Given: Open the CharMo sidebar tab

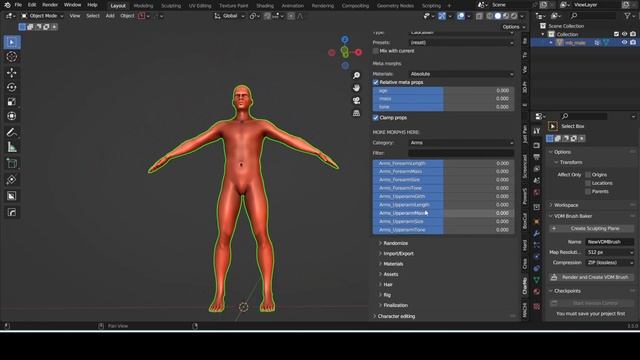Looking at the screenshot, I should [x=525, y=286].
